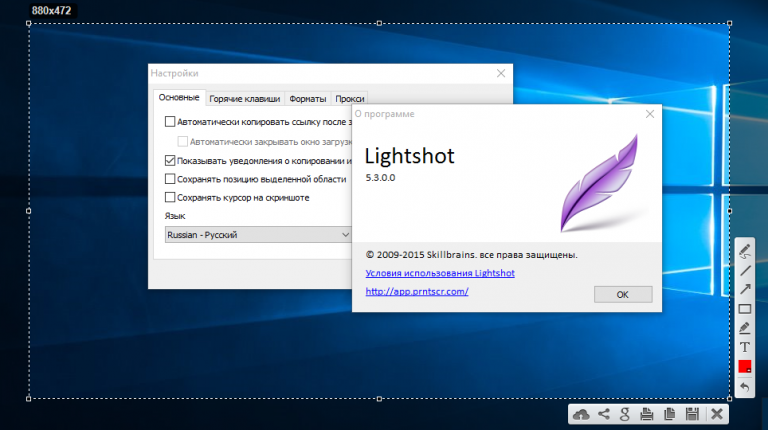Click the 880x472 selection size label
768x430 pixels.
pos(51,10)
